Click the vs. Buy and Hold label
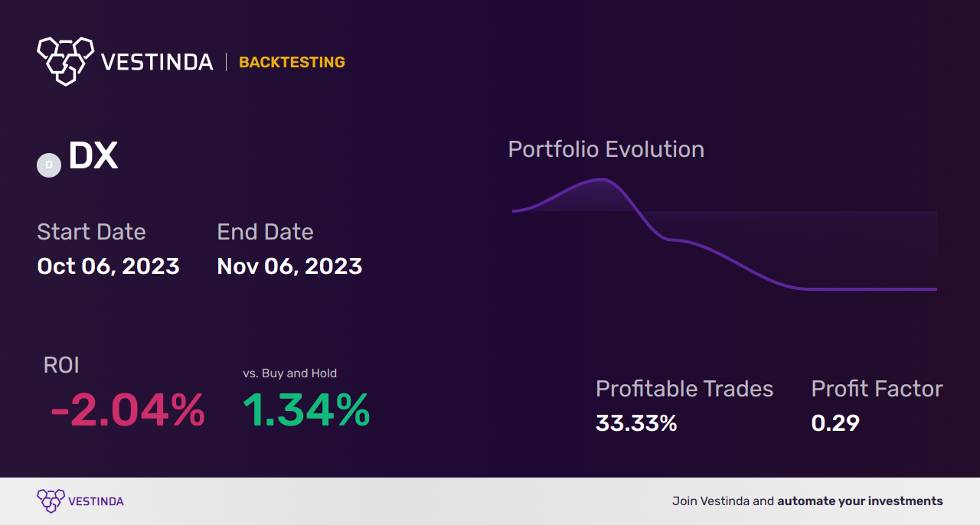Image resolution: width=980 pixels, height=525 pixels. coord(289,373)
